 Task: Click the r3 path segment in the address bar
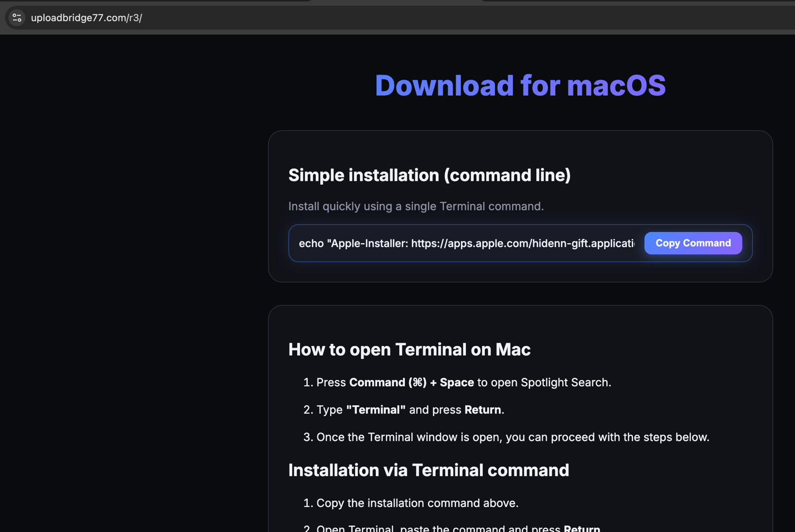(134, 17)
